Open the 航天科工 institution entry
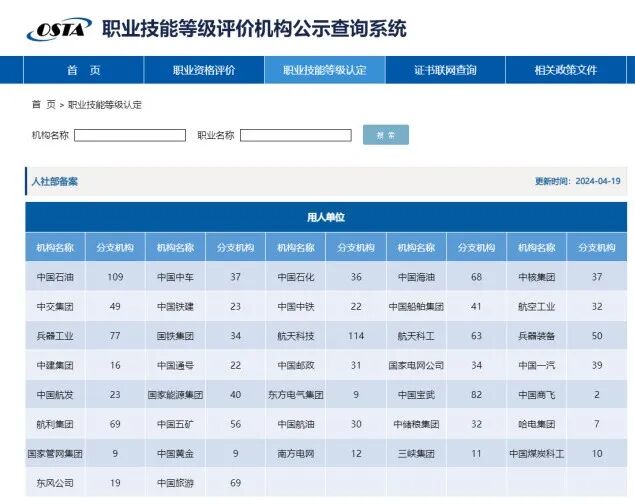This screenshot has height=504, width=635. click(x=416, y=336)
